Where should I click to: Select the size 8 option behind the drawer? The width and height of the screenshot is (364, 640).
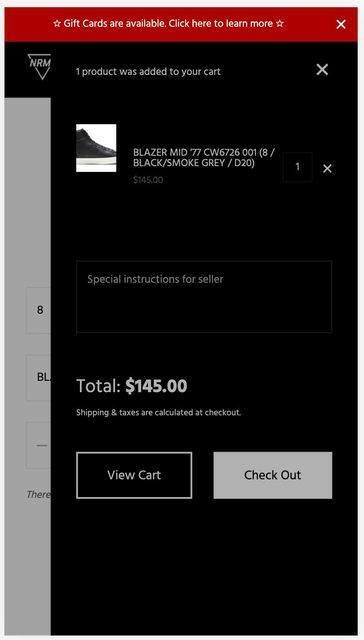tap(38, 310)
